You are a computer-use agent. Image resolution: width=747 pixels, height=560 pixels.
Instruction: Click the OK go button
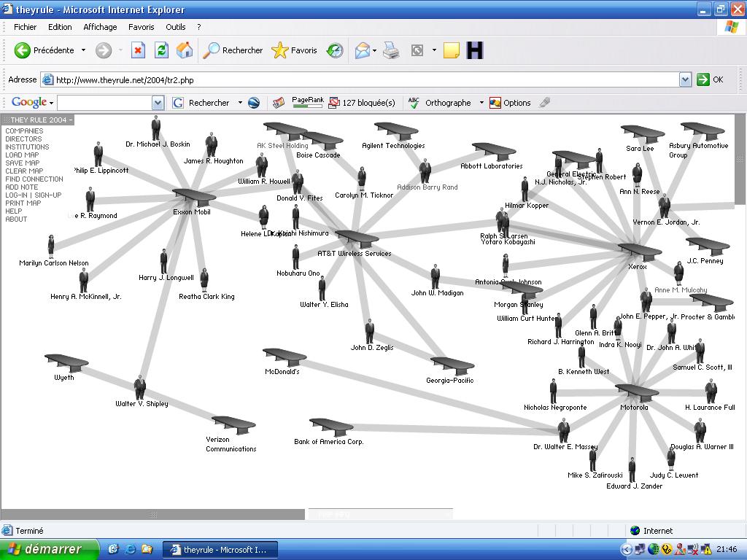click(711, 79)
